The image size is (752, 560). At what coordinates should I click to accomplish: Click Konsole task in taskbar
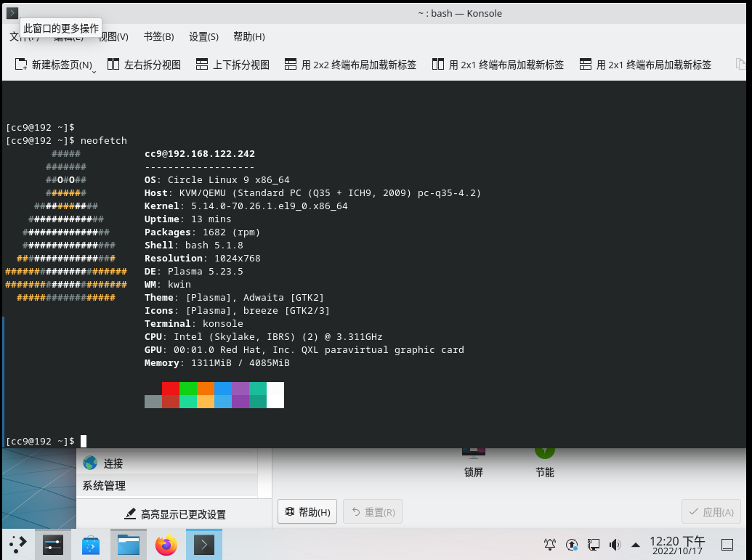pos(204,545)
